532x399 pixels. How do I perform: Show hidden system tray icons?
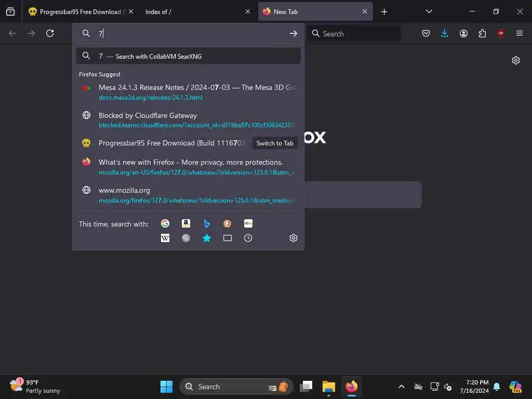coord(402,387)
